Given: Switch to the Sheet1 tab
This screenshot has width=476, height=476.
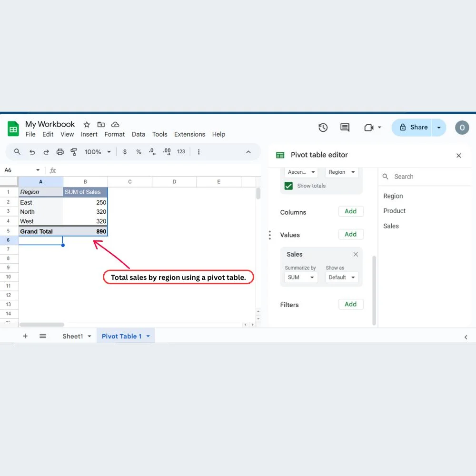Looking at the screenshot, I should 72,337.
